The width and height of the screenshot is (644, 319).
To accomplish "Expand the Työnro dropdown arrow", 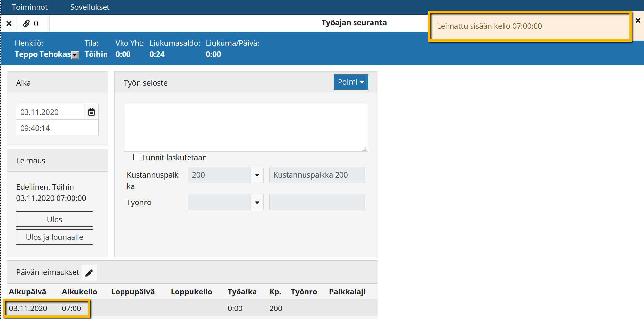I will point(257,203).
